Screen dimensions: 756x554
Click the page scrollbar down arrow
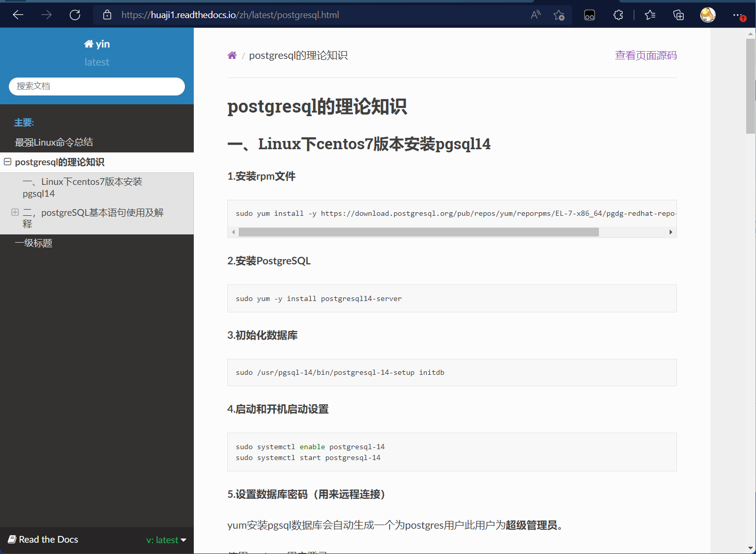750,548
